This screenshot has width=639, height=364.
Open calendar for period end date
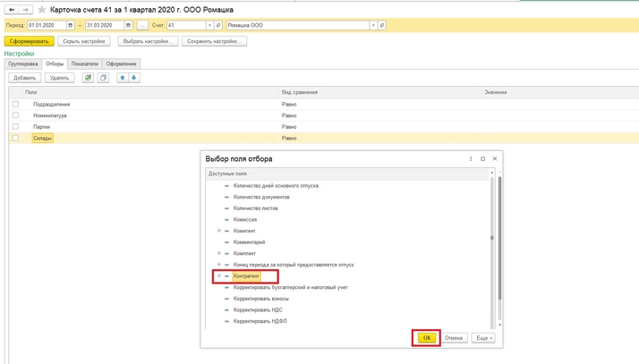[x=129, y=26]
